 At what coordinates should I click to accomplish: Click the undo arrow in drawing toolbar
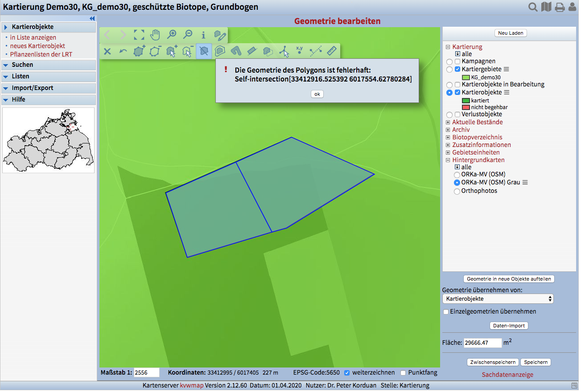[123, 51]
